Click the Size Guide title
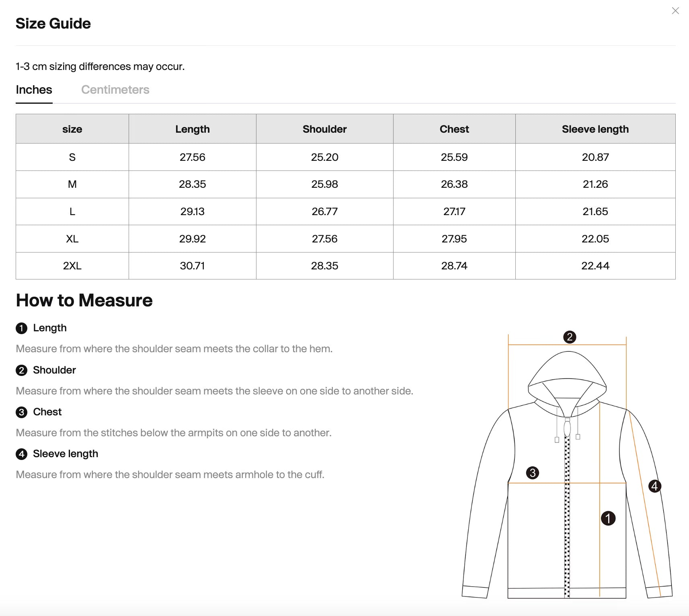The height and width of the screenshot is (616, 689). coord(53,23)
